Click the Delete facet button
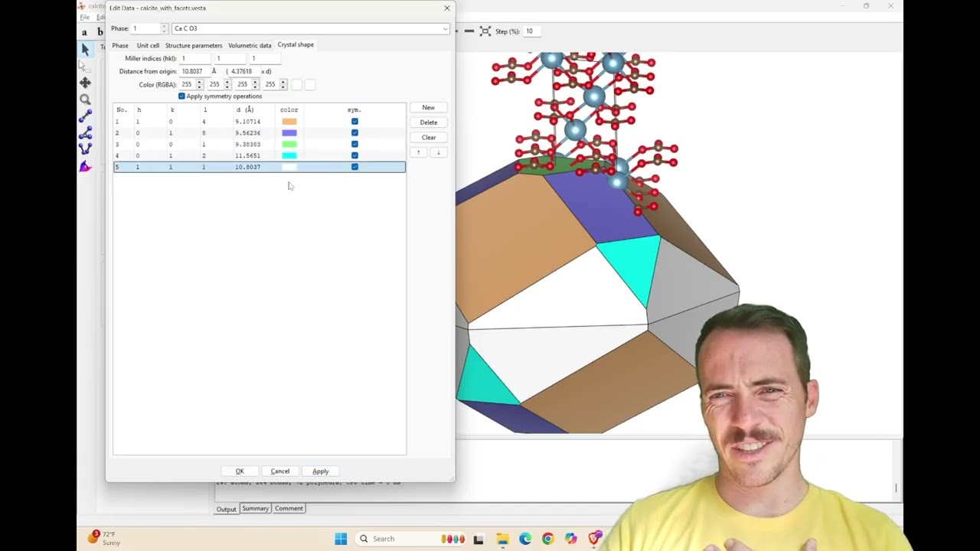This screenshot has width=980, height=551. coord(429,122)
